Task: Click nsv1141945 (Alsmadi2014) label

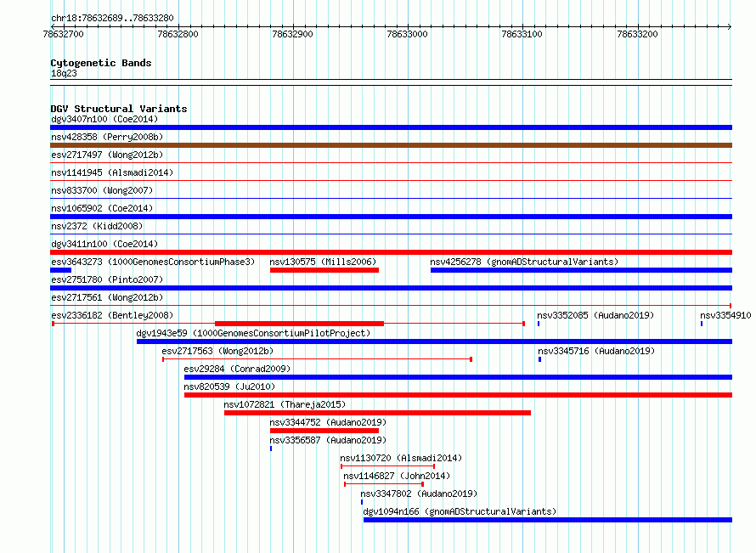Action: click(112, 172)
